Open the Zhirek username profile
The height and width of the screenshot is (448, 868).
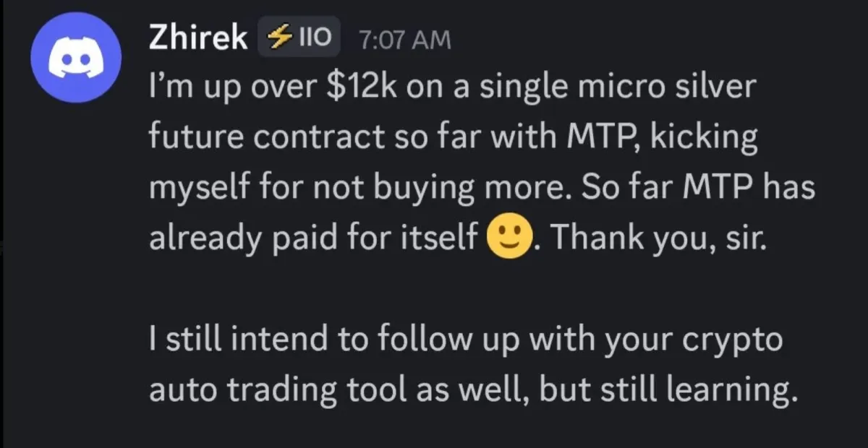click(197, 39)
